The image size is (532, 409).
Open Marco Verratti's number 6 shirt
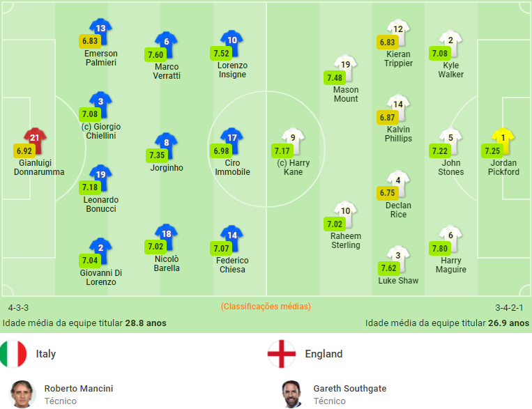166,45
